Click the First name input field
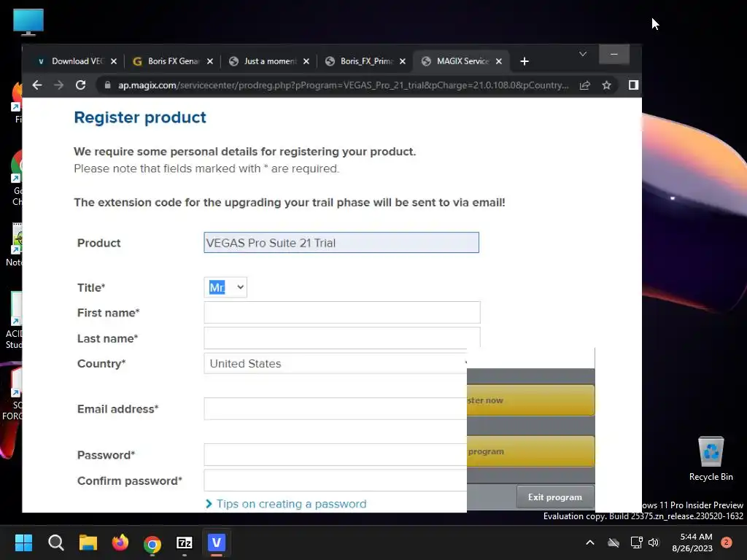747x560 pixels. 342,312
